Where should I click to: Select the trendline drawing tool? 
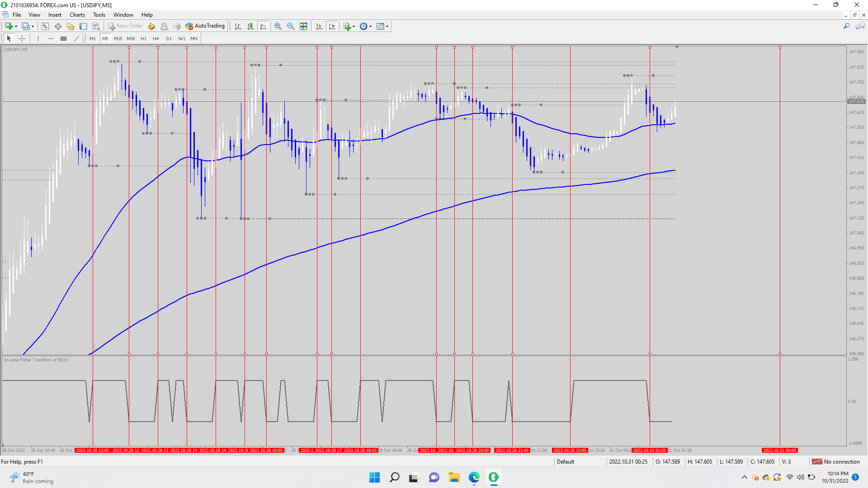pos(76,38)
